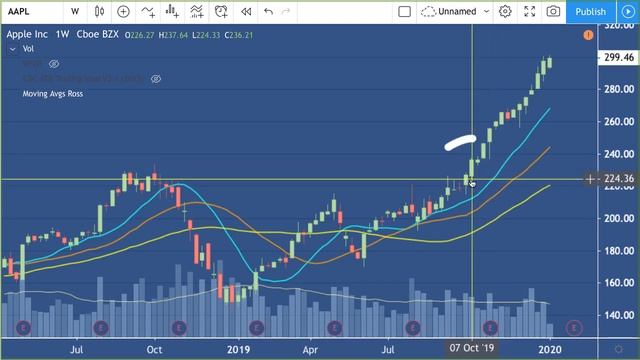Open the Unnamed layout dropdown arrow

coord(487,11)
